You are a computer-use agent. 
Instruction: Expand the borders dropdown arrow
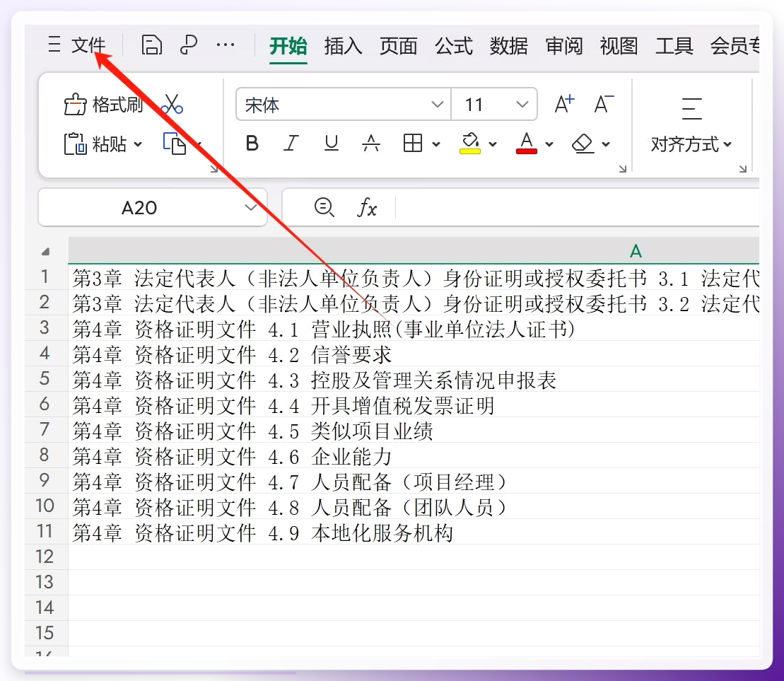pos(436,144)
